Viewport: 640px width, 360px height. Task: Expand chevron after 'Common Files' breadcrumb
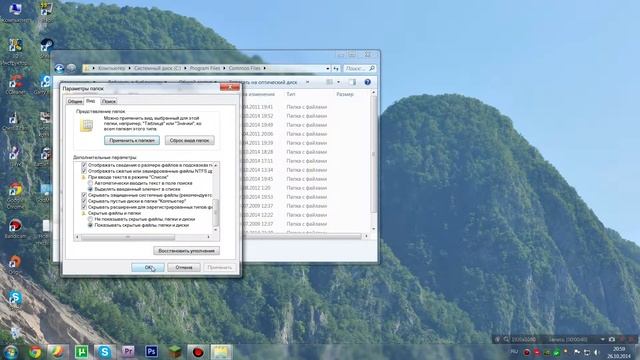point(264,68)
